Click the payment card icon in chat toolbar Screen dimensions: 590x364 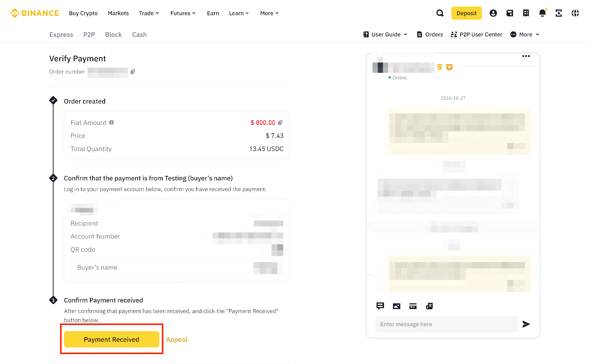click(413, 306)
